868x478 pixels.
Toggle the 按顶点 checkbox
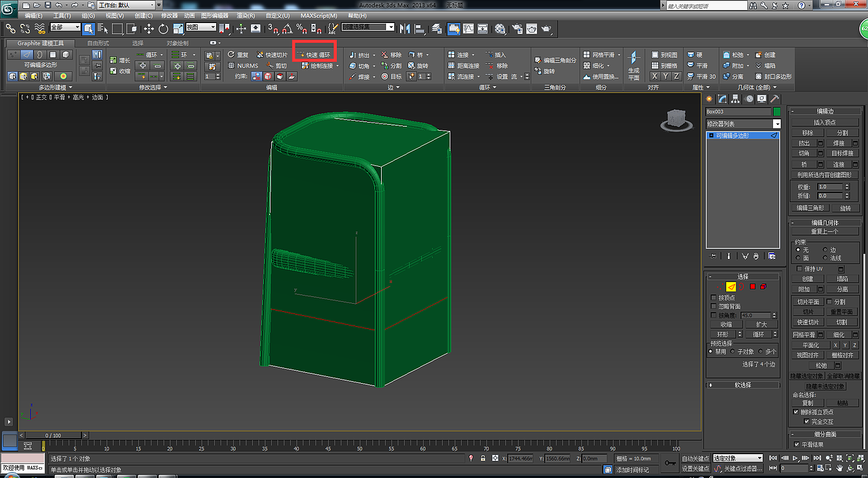(713, 298)
